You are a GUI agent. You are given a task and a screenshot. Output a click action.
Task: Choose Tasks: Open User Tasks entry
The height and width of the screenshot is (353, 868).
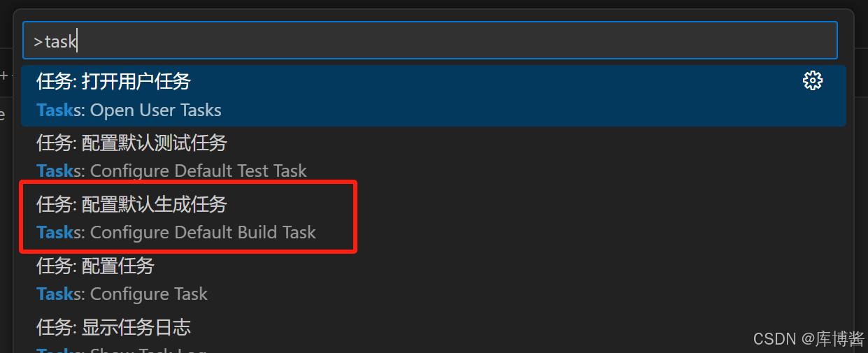(x=129, y=110)
